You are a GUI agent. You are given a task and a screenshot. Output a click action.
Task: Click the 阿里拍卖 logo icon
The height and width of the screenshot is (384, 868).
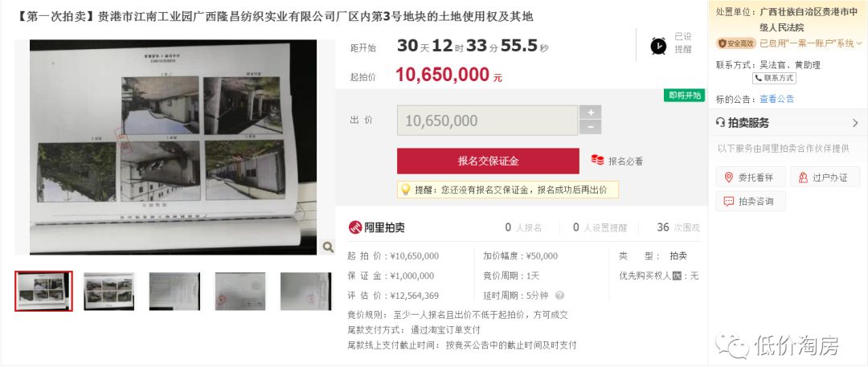355,227
